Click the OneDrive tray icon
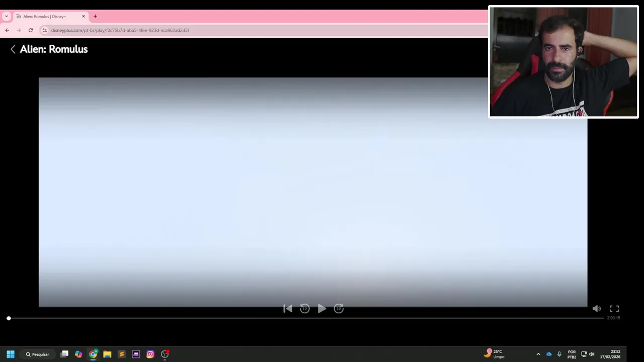 click(x=549, y=354)
